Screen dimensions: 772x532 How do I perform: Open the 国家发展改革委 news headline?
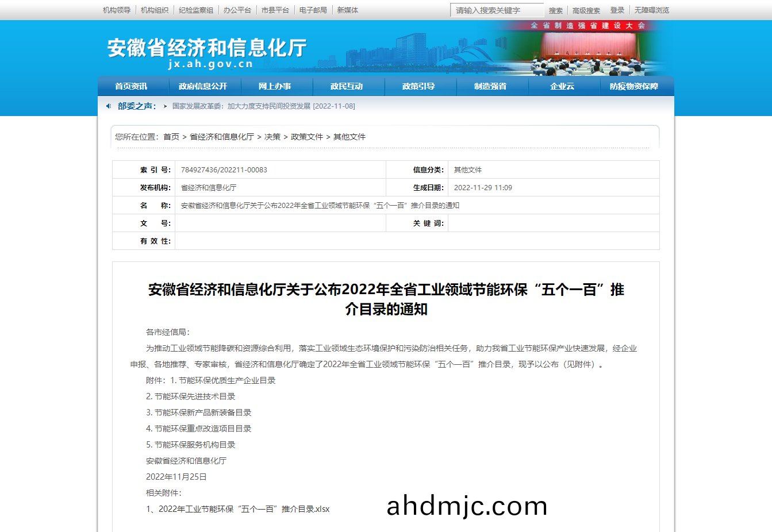pos(263,106)
